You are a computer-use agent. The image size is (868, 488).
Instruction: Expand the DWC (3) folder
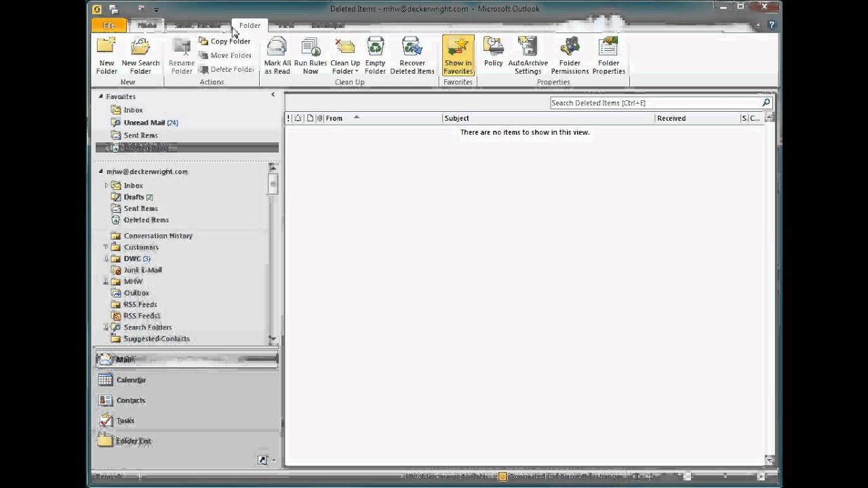106,259
